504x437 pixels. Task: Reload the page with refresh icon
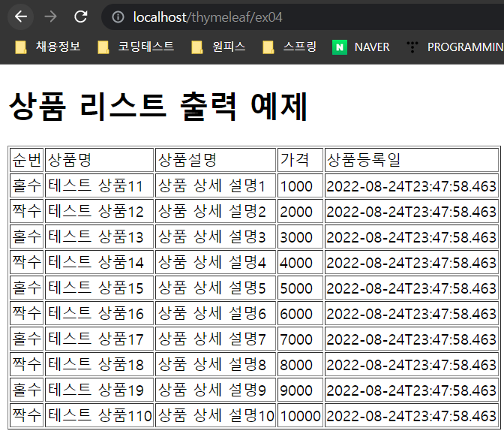pos(80,17)
